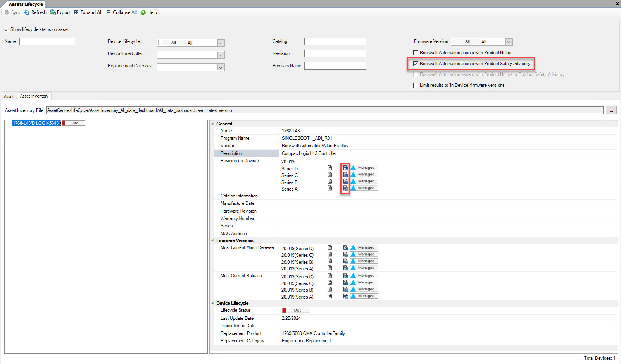The image size is (621, 364).
Task: Open the Help toolbar item
Action: (149, 12)
